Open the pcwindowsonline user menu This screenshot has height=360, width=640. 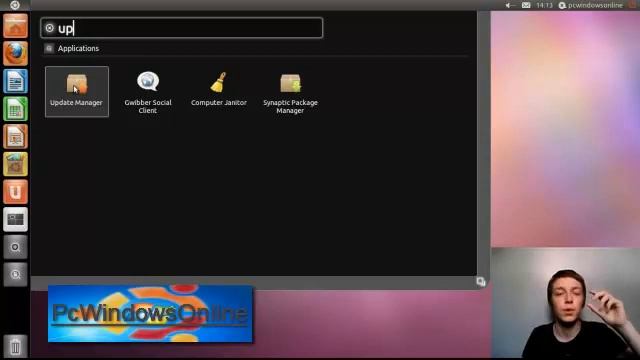pyautogui.click(x=591, y=5)
